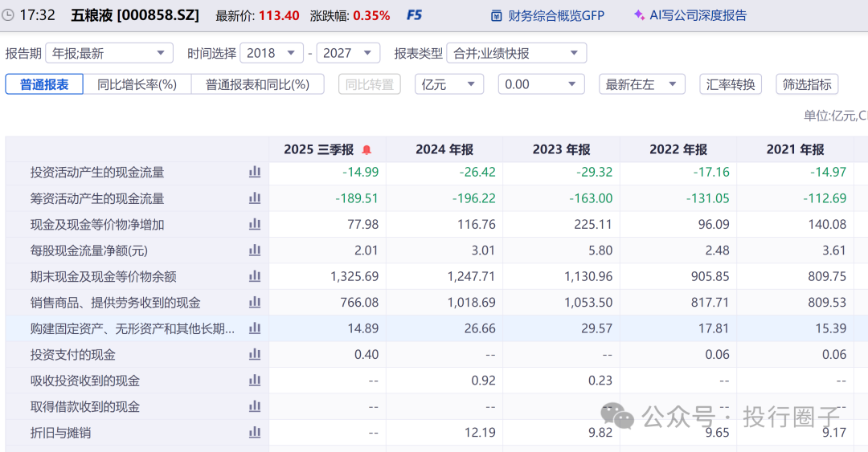Open AI写公司深度报告 link

click(x=698, y=15)
